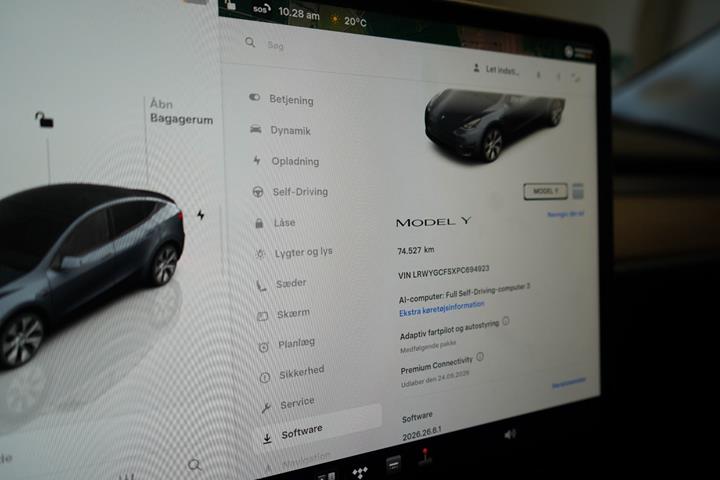Open the Let indsti.. driver profile dropdown
This screenshot has height=480, width=720.
coord(496,69)
